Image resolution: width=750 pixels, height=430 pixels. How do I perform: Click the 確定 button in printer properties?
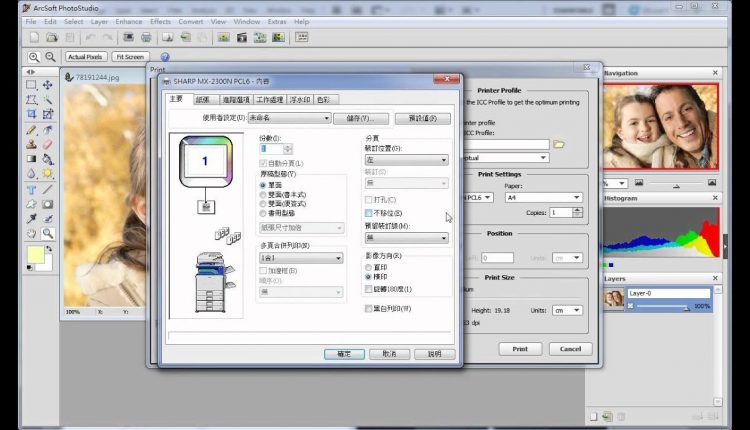point(344,354)
